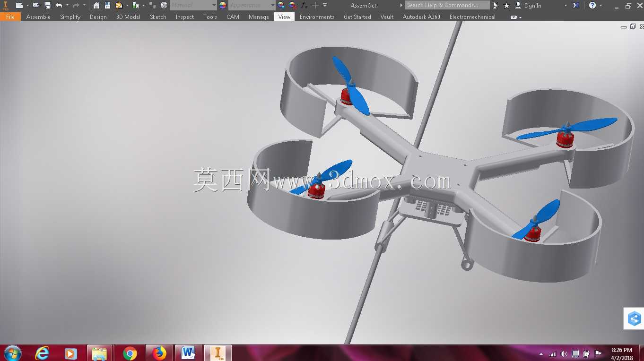Open the Sign In dropdown arrow
The height and width of the screenshot is (361, 644).
(566, 5)
